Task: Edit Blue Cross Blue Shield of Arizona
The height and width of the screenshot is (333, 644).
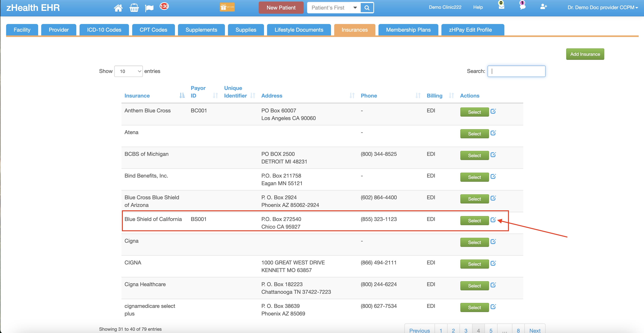Action: coord(493,198)
